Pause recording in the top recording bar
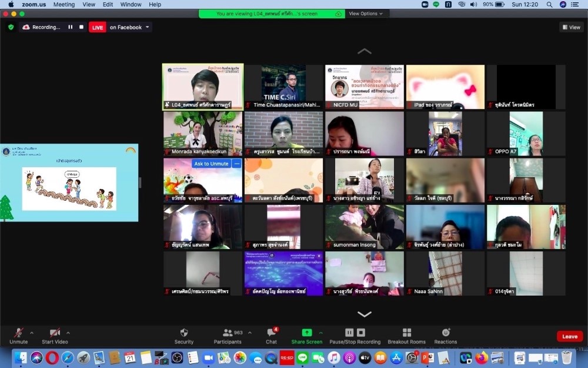588x368 pixels. click(x=71, y=27)
